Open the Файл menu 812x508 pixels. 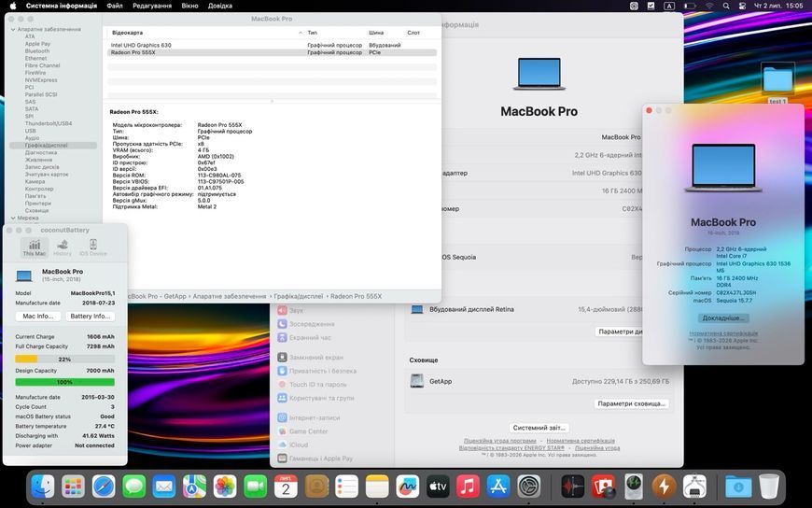(x=115, y=6)
